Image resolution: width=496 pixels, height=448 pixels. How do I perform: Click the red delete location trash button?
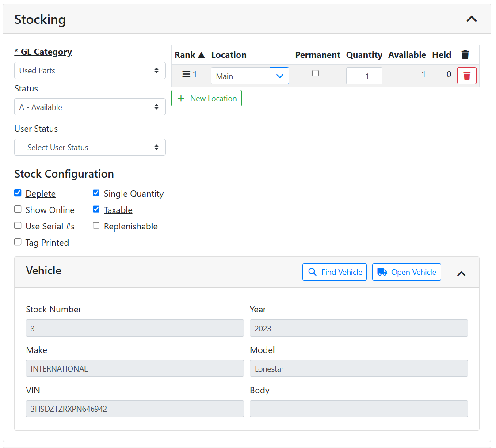466,76
